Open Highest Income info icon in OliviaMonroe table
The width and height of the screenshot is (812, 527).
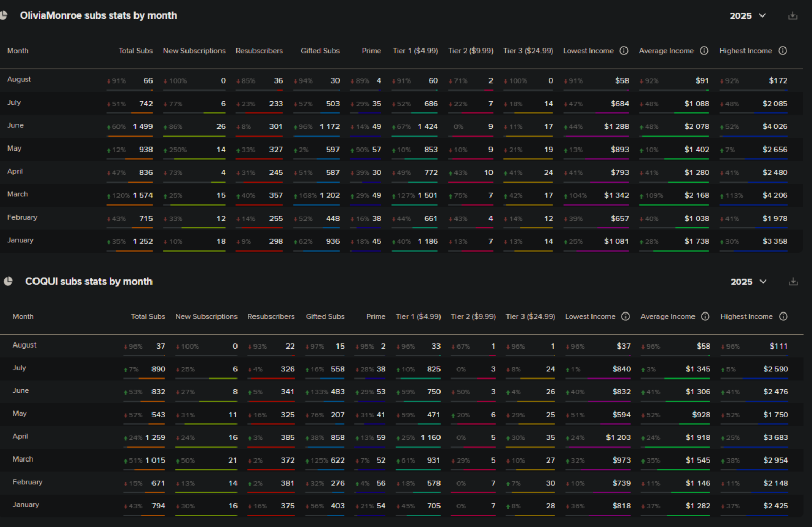coord(783,51)
